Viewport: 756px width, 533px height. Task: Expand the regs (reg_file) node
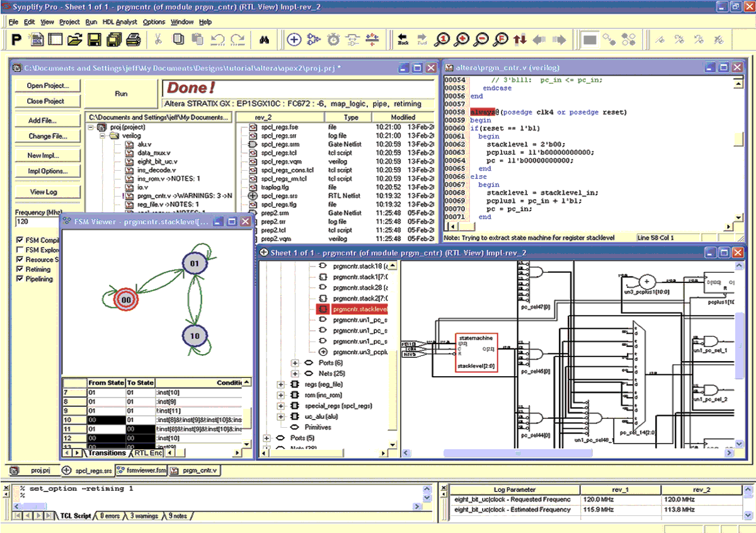pyautogui.click(x=282, y=385)
